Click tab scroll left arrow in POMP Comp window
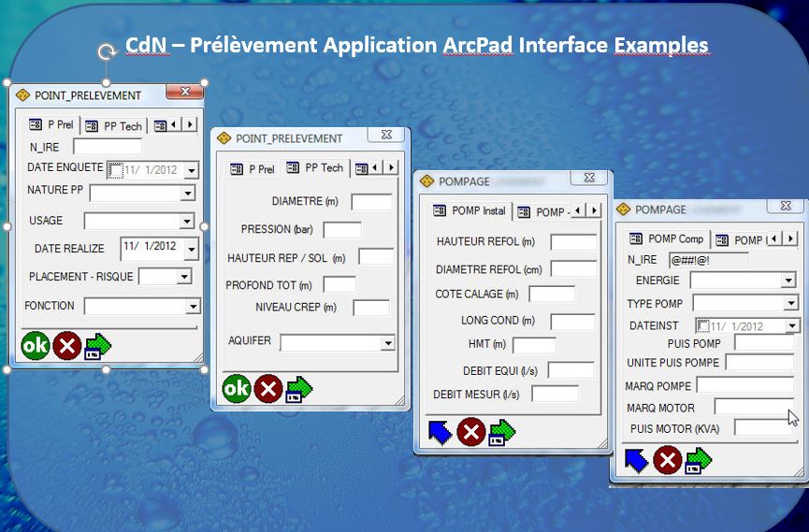 click(x=773, y=237)
